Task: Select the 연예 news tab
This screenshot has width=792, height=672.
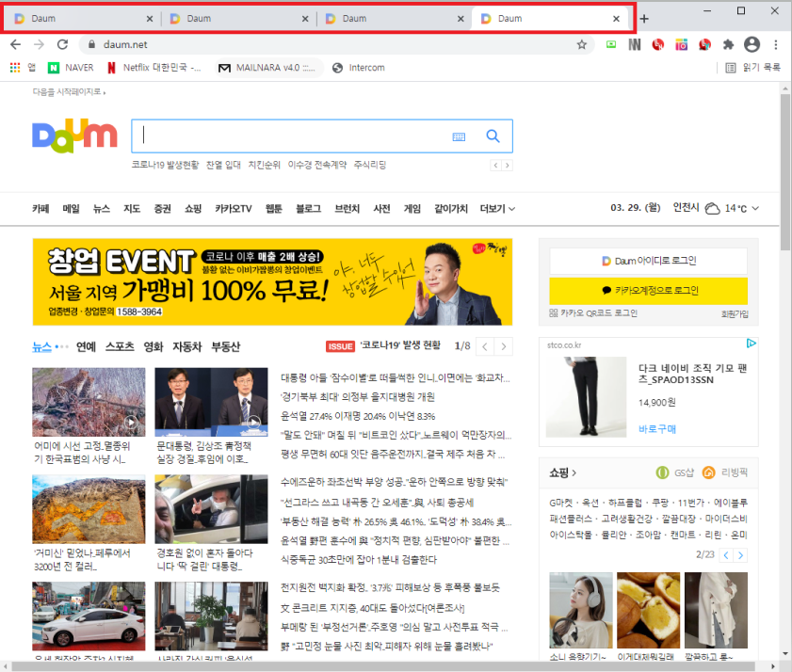Action: [x=86, y=347]
